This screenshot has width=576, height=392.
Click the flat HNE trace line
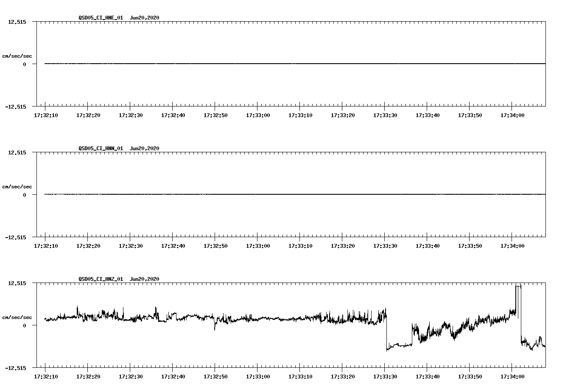pyautogui.click(x=295, y=64)
